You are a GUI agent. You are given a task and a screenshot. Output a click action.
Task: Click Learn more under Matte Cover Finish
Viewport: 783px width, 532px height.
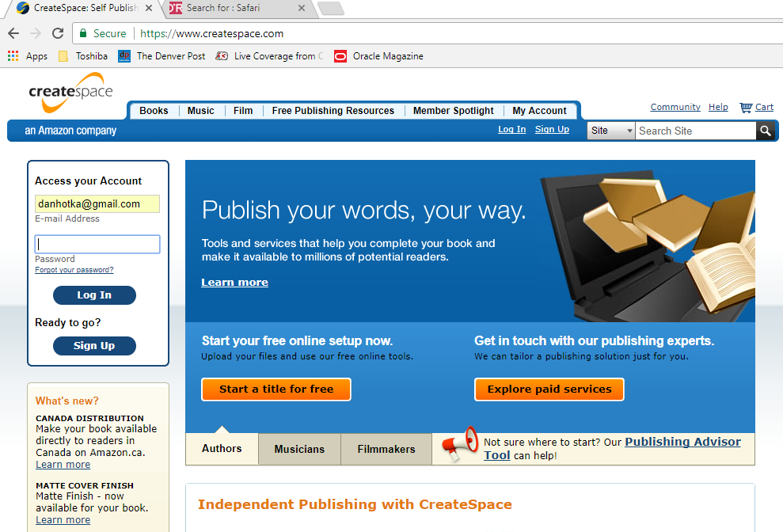tap(63, 520)
